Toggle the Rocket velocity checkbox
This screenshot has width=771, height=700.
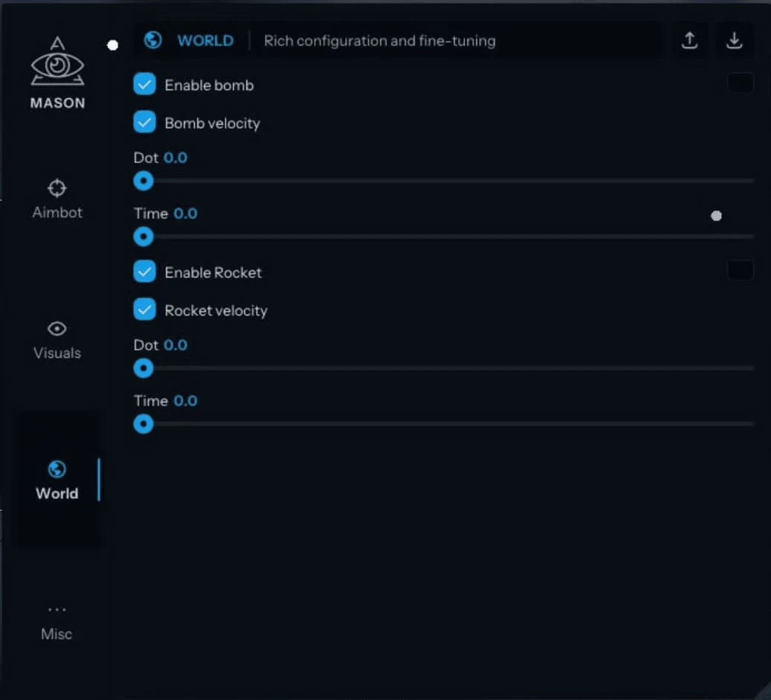click(144, 309)
